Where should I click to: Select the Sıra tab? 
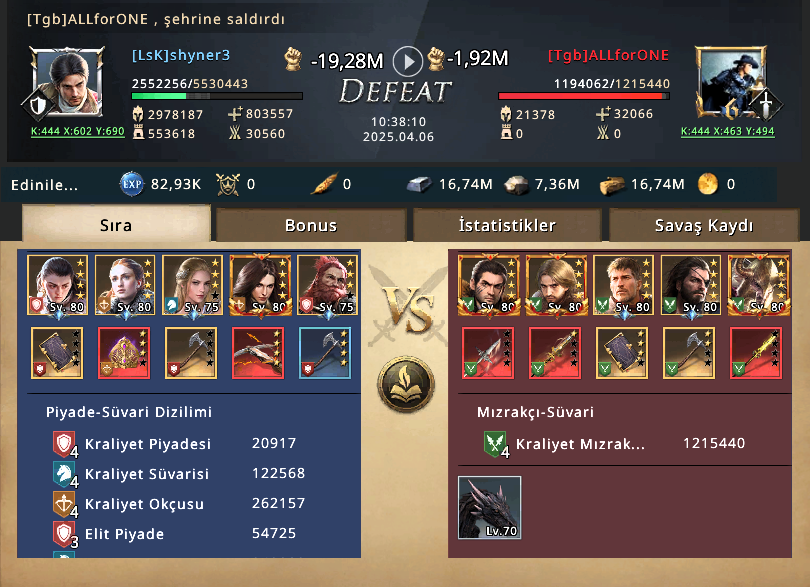pyautogui.click(x=116, y=224)
